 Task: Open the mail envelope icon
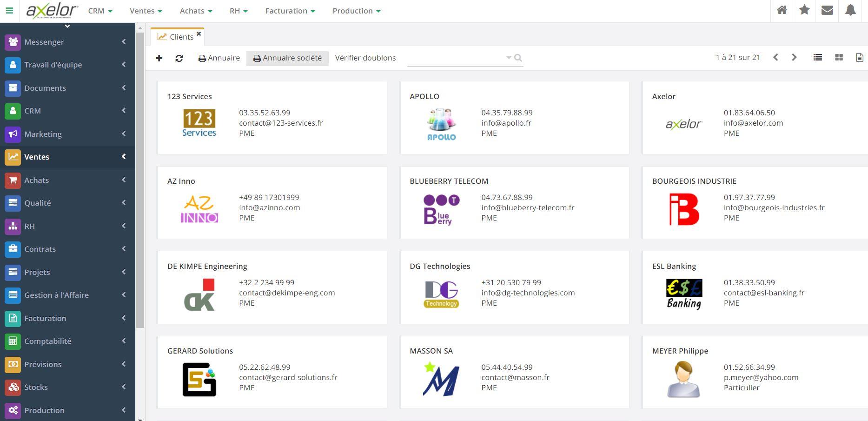827,10
